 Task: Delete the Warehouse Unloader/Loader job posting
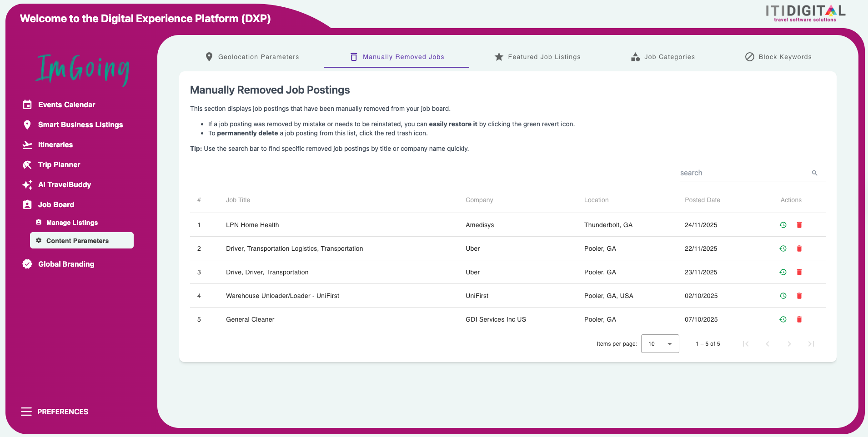coord(799,296)
